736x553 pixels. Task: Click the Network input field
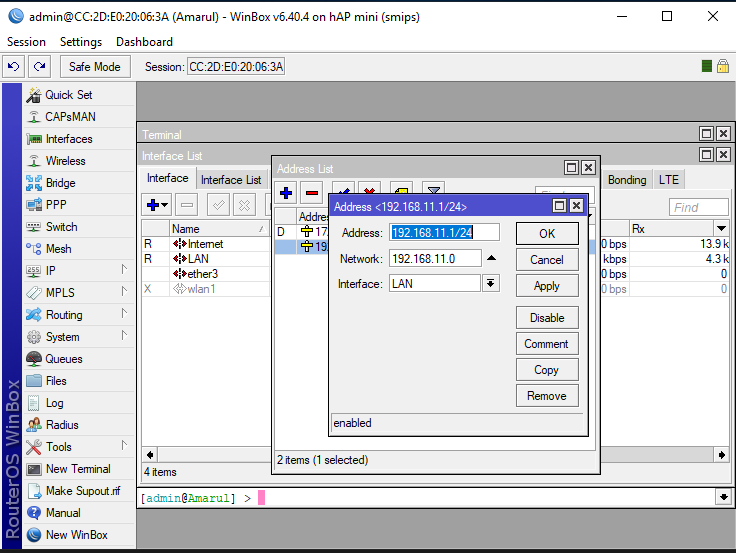pos(435,259)
